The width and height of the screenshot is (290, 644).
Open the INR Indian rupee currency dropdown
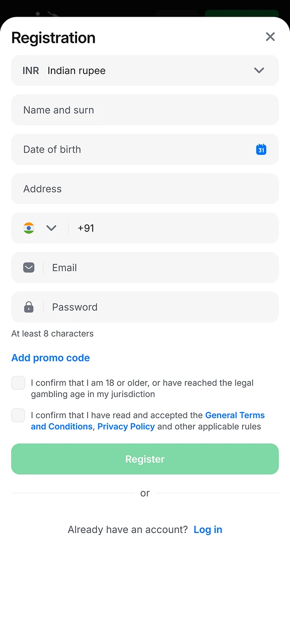click(x=145, y=70)
